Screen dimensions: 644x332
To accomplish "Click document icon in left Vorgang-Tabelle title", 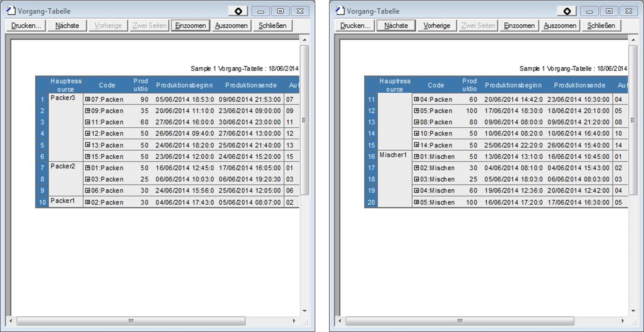I will pos(11,11).
